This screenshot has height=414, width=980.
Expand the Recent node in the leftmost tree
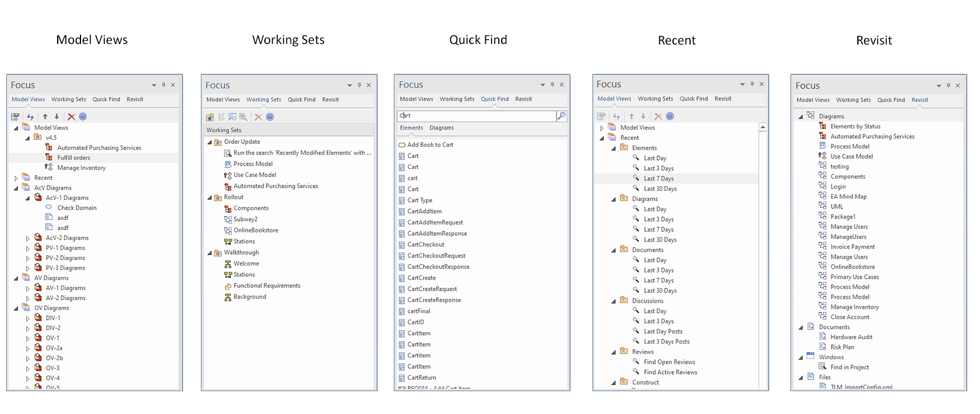16,178
